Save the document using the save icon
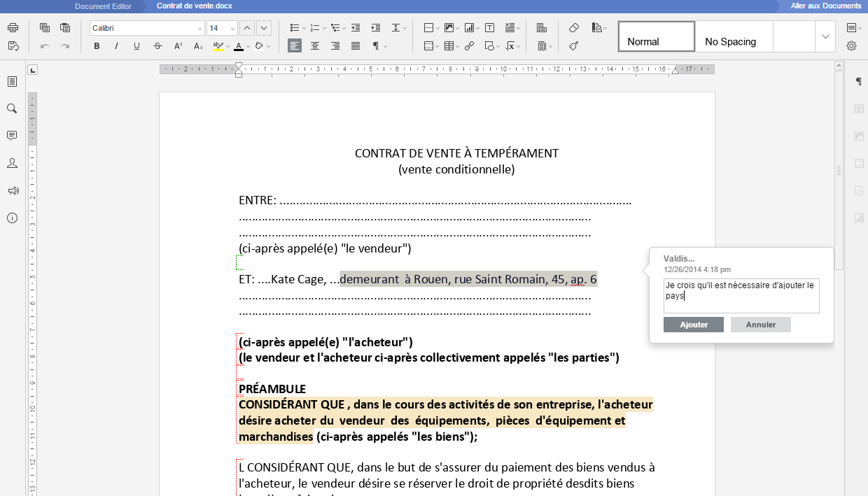The height and width of the screenshot is (496, 868). [13, 46]
